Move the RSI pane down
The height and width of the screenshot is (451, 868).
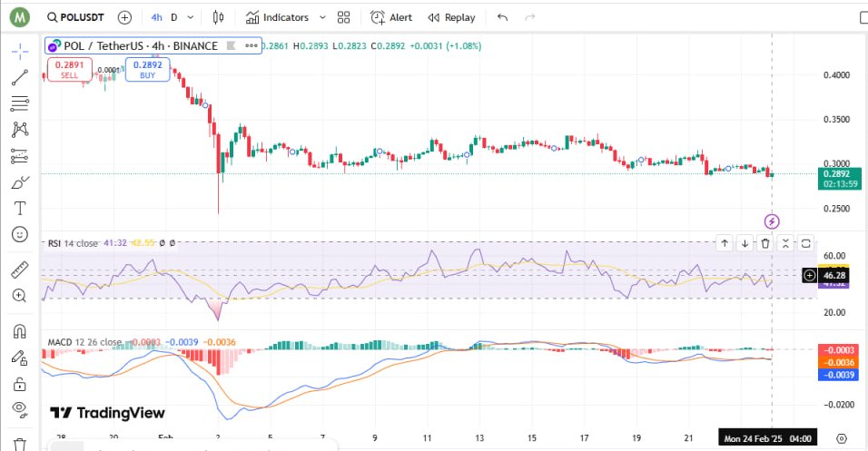click(745, 243)
